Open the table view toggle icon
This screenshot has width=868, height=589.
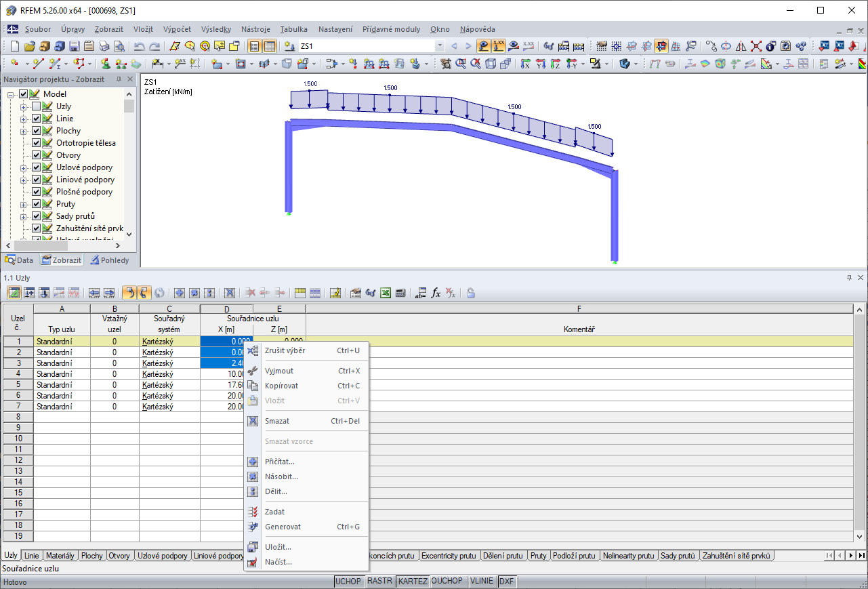(270, 46)
